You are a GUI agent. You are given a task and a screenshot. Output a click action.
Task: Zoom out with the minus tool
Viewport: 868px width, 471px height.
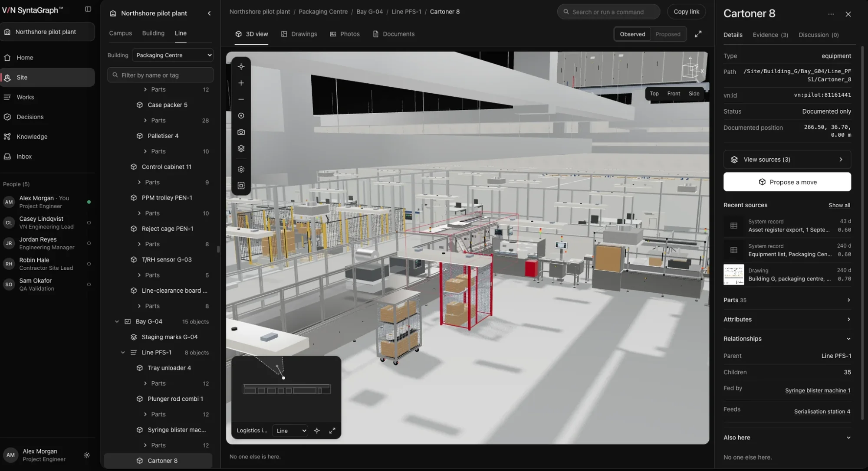point(241,99)
